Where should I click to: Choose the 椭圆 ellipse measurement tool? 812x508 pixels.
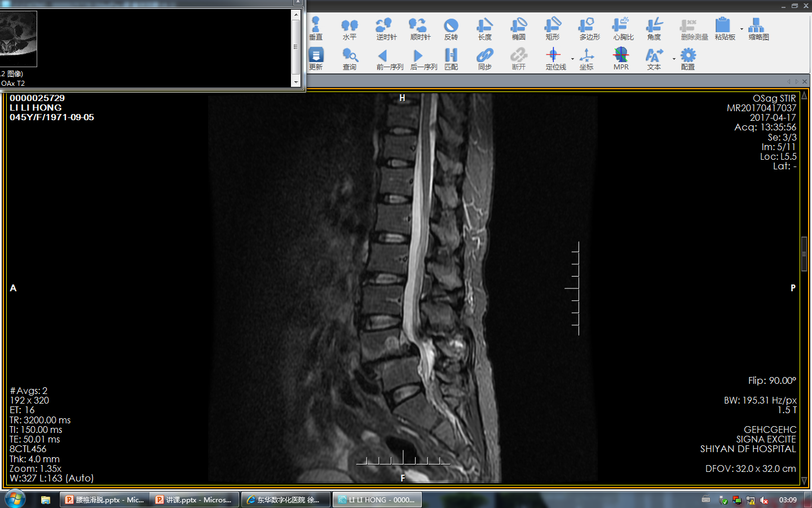pyautogui.click(x=518, y=29)
